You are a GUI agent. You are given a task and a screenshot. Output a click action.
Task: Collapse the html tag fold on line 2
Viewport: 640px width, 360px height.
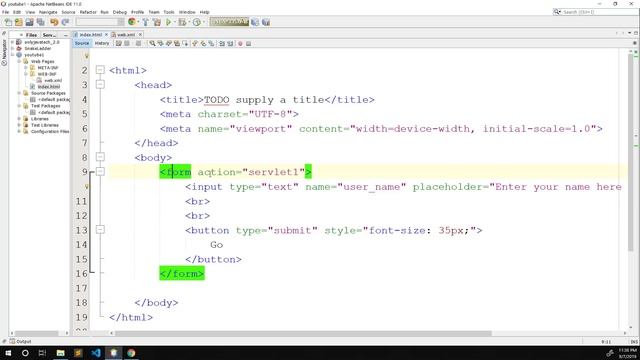click(x=100, y=70)
